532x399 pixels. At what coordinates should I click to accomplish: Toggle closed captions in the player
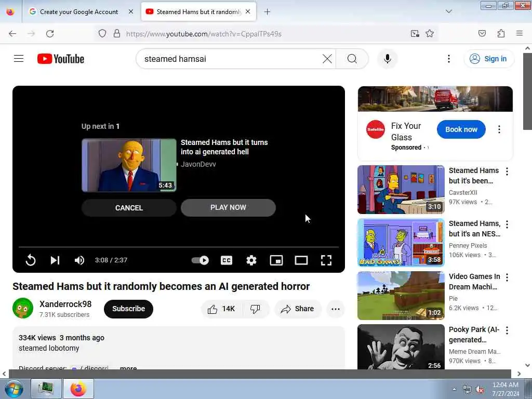pyautogui.click(x=227, y=260)
